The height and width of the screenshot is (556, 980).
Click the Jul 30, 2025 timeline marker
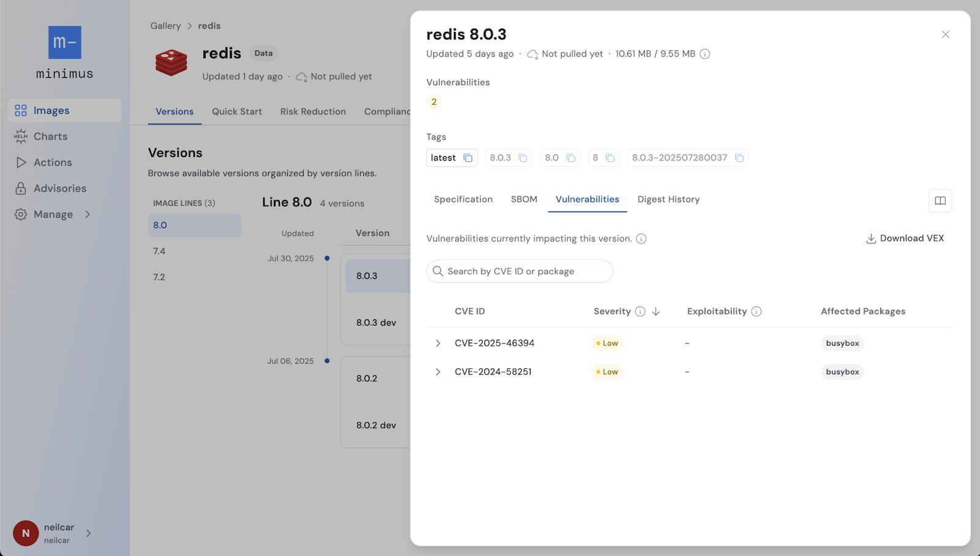tap(327, 258)
